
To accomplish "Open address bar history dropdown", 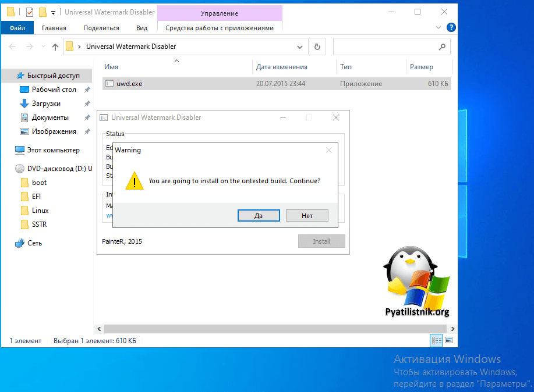I will click(300, 47).
